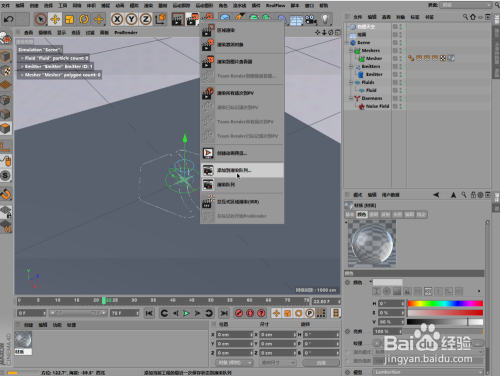The image size is (500, 376).
Task: Select the material thumbnail in material manager
Action: tap(23, 340)
